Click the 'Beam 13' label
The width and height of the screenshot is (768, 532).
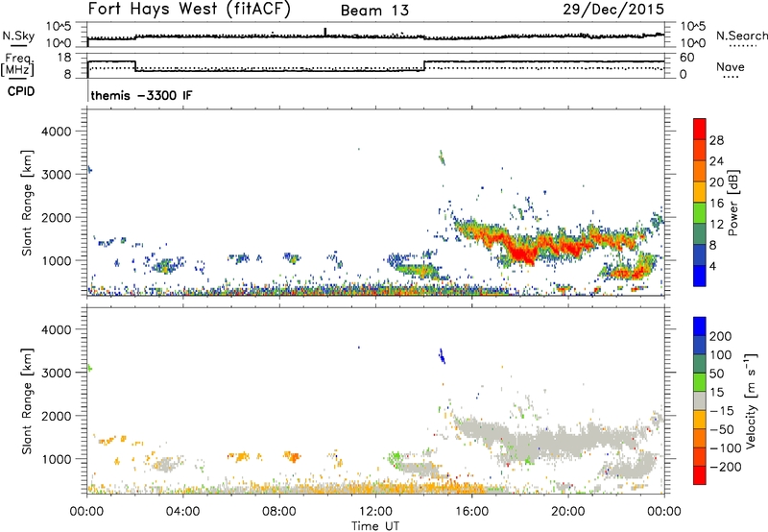pyautogui.click(x=374, y=11)
